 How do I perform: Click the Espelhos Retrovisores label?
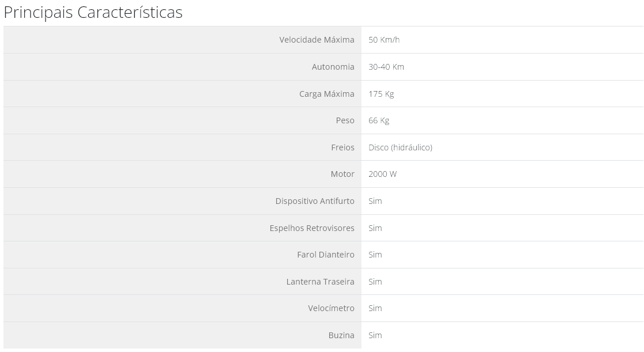(312, 228)
